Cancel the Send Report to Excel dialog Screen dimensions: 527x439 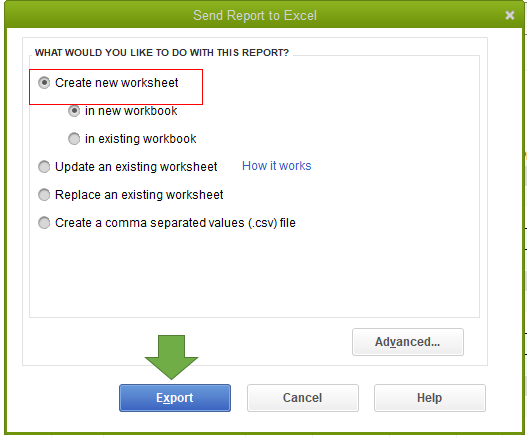[x=302, y=398]
